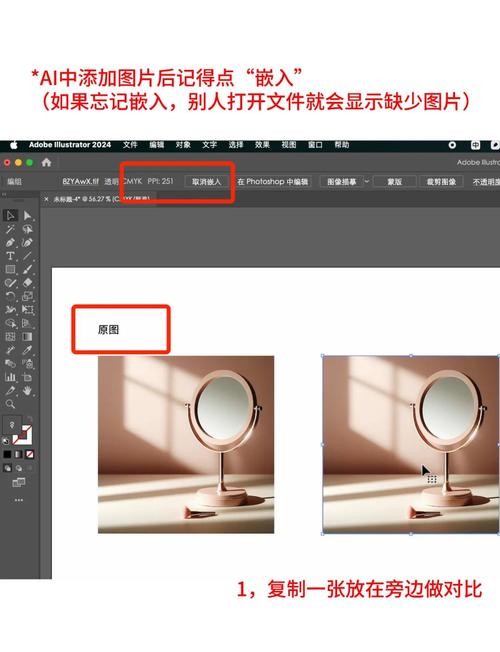Click the Home icon in title bar
500x652 pixels.
[46, 163]
